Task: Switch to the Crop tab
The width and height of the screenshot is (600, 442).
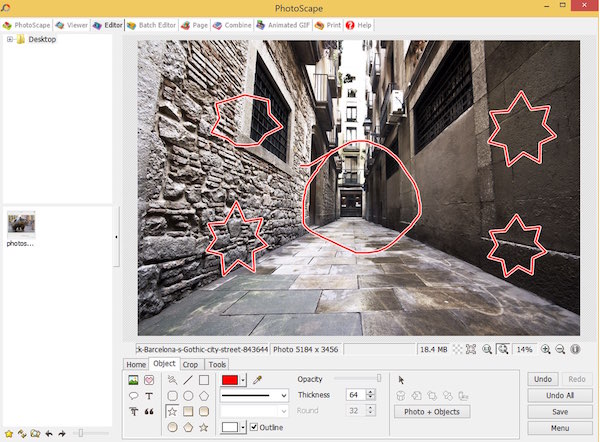Action: 190,365
